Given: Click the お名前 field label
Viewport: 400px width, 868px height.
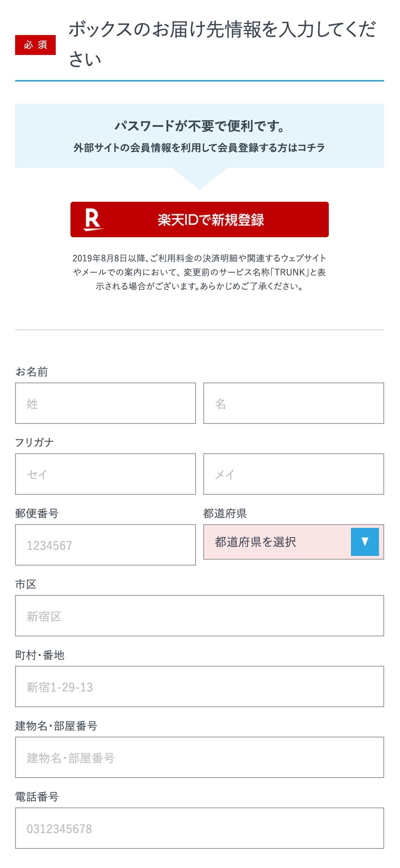Looking at the screenshot, I should [32, 371].
